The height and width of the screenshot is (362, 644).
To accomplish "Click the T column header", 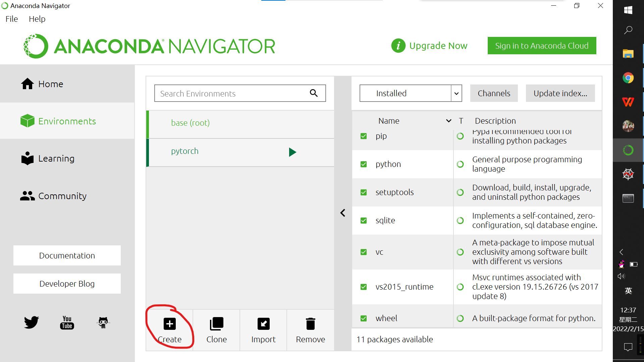I will (x=461, y=121).
